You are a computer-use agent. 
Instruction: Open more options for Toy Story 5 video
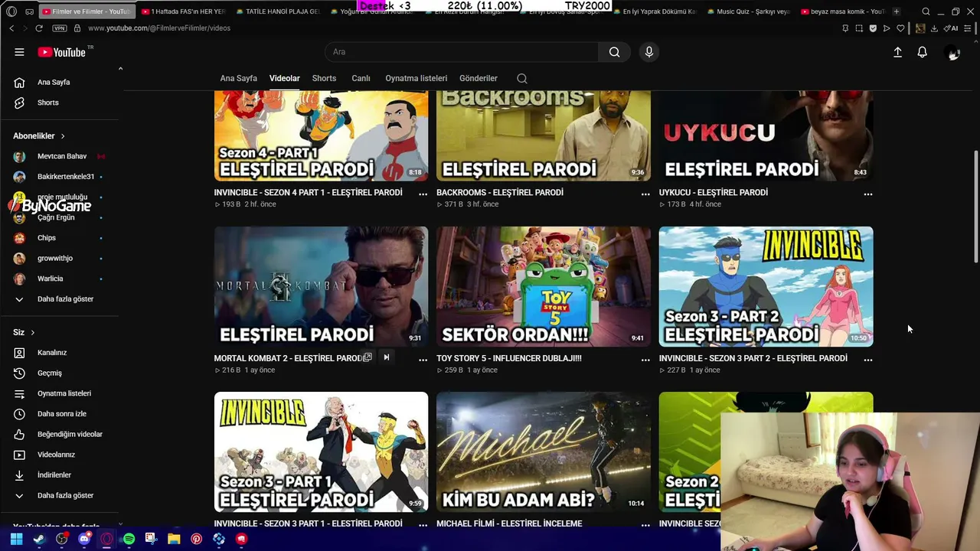click(x=645, y=360)
